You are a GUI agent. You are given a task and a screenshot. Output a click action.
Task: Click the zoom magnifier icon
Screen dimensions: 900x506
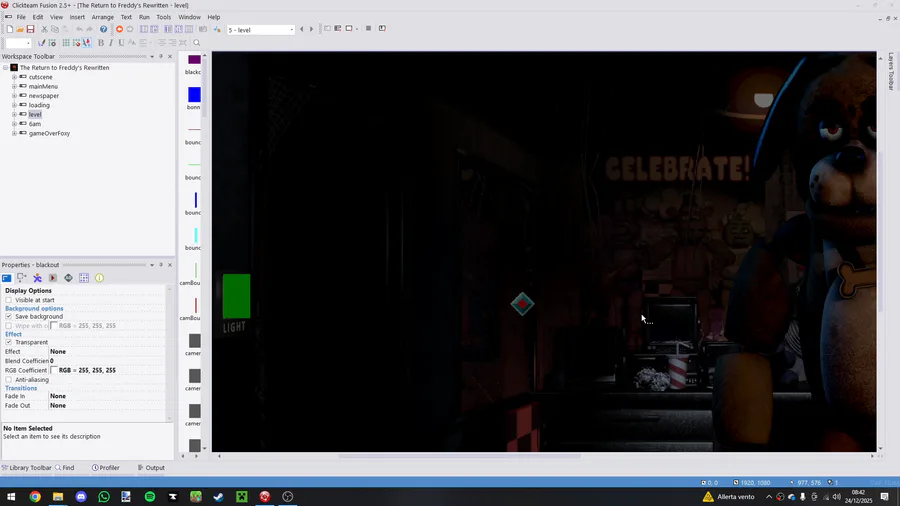197,42
